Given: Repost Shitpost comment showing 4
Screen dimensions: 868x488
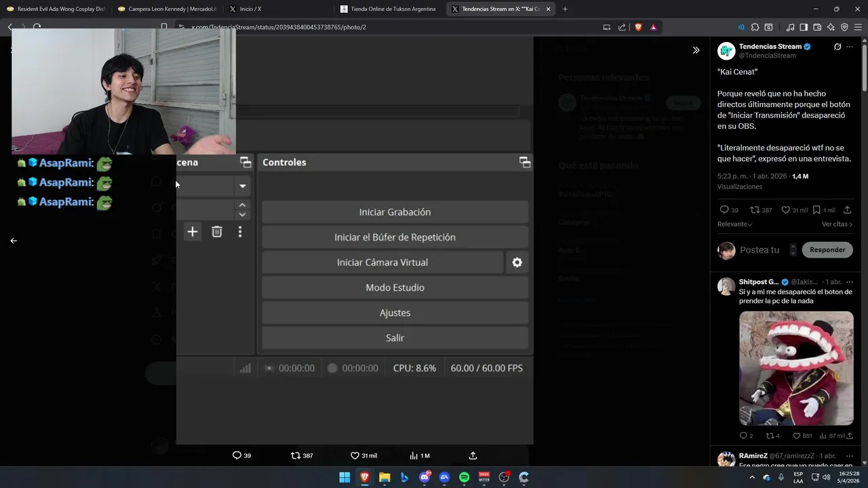Looking at the screenshot, I should (772, 436).
